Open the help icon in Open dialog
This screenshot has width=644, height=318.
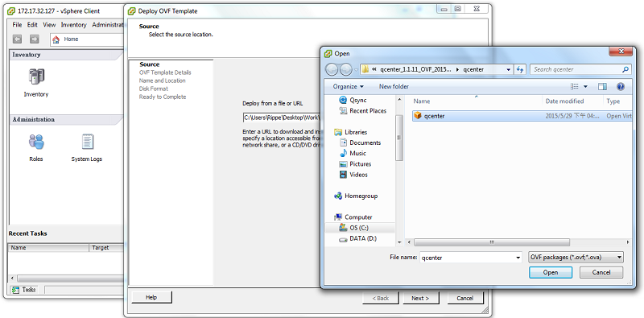pyautogui.click(x=621, y=87)
